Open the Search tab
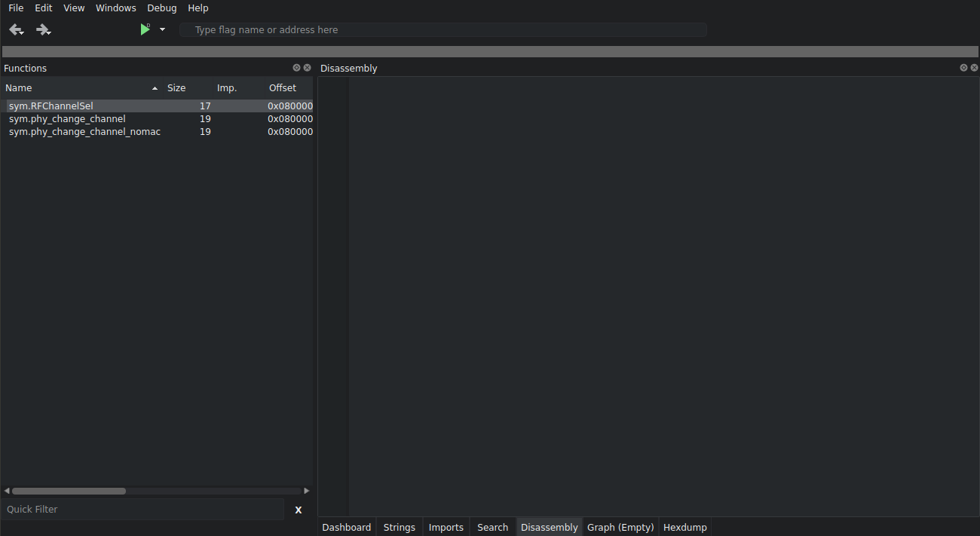The image size is (980, 536). 492,526
